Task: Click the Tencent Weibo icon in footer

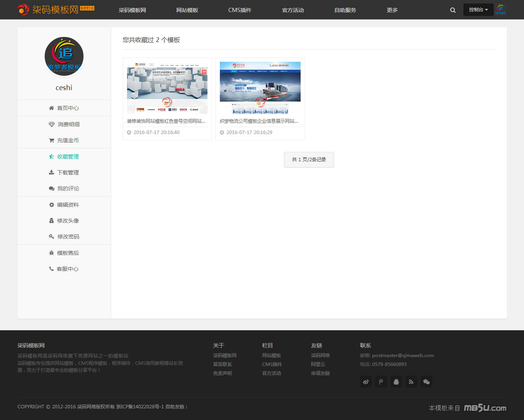Action: point(381,382)
